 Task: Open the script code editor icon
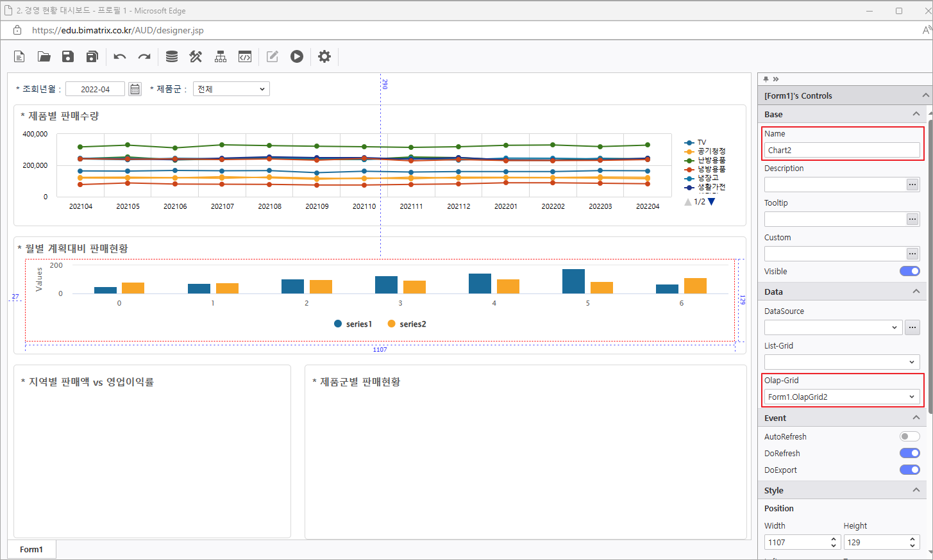(x=245, y=56)
